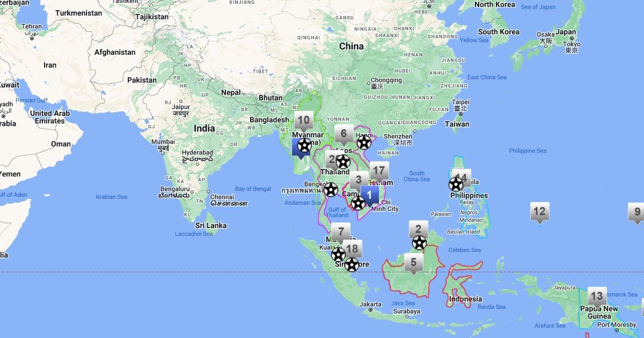This screenshot has height=338, width=644.
Task: Click the Bhutan country label
Action: [x=270, y=98]
